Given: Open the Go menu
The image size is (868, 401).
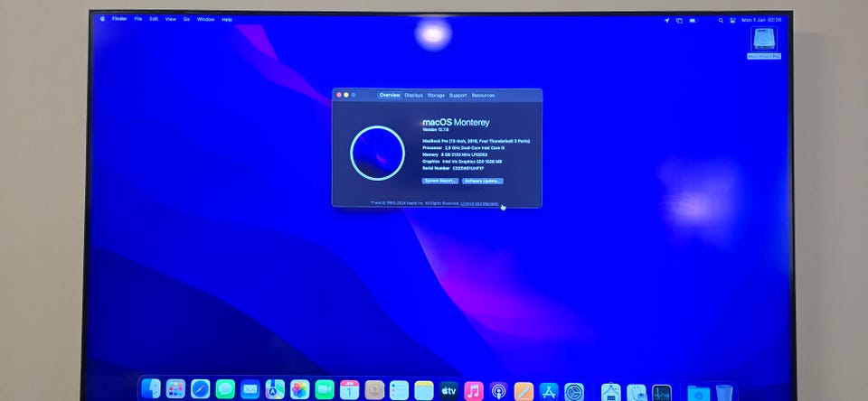Looking at the screenshot, I should click(186, 19).
